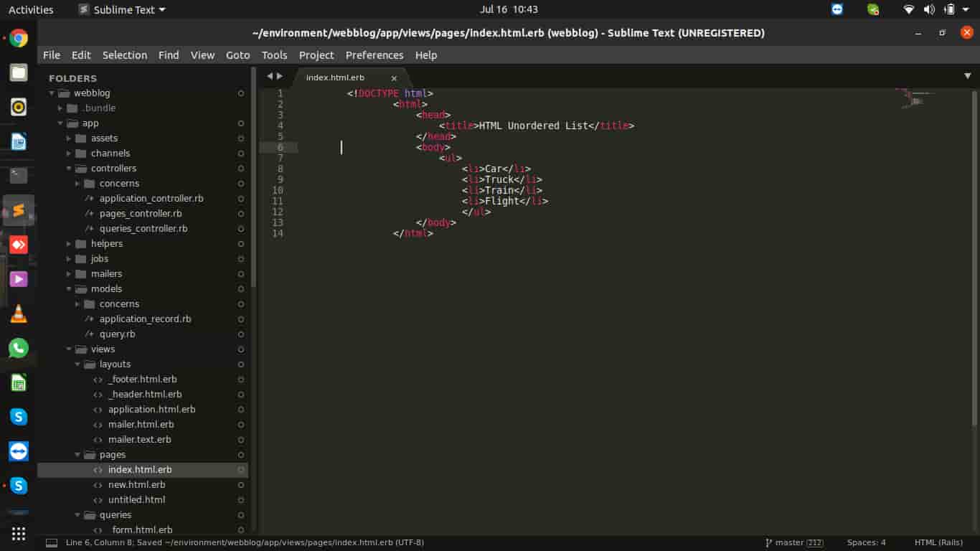Open Skype from the dock
The width and height of the screenshot is (980, 551).
(18, 416)
